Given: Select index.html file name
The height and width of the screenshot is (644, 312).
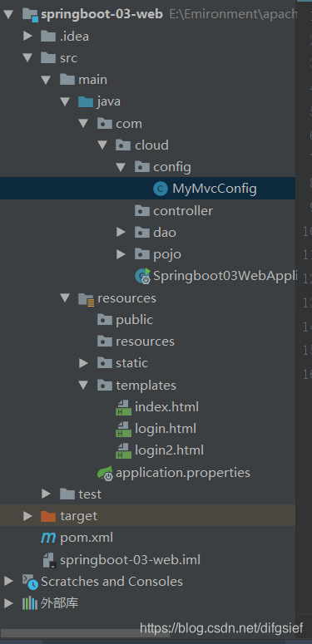Looking at the screenshot, I should 166,407.
